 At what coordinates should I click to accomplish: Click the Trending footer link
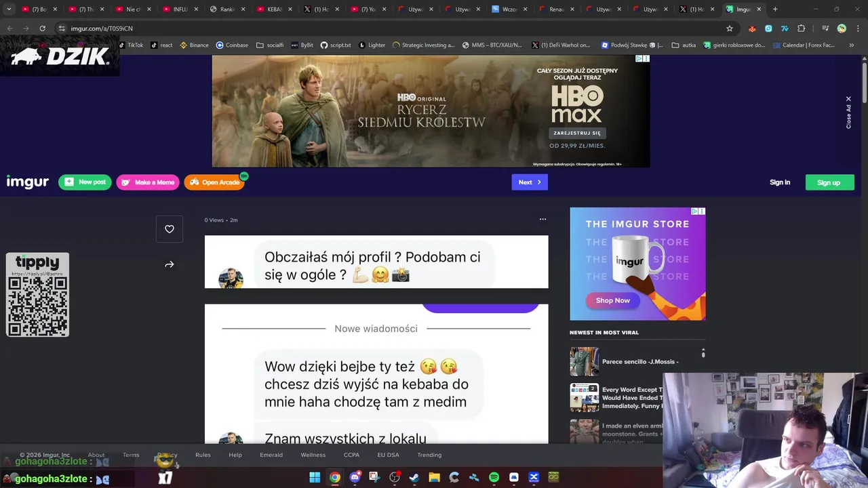tap(429, 455)
